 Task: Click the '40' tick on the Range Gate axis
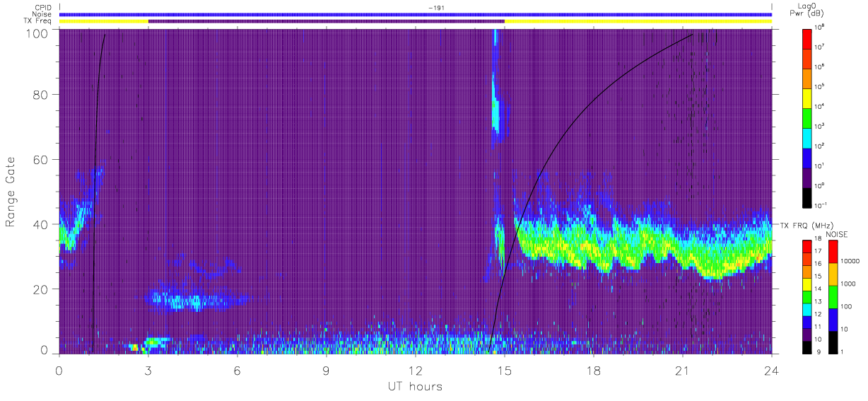coord(40,224)
